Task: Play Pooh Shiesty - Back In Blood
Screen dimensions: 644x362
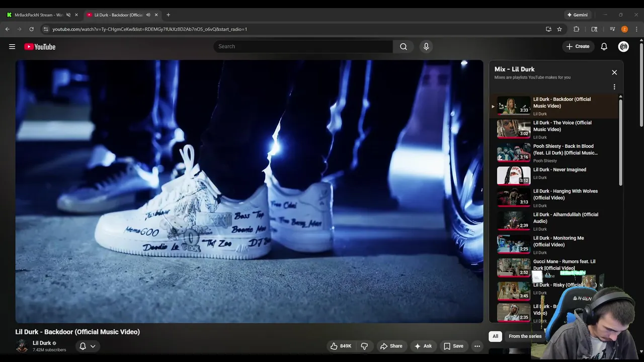Action: [x=554, y=153]
